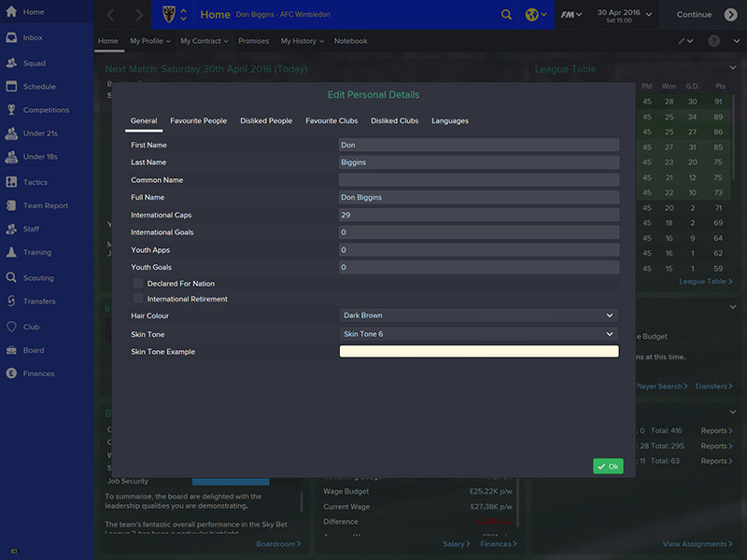
Task: Click the search magnifier icon
Action: click(506, 15)
